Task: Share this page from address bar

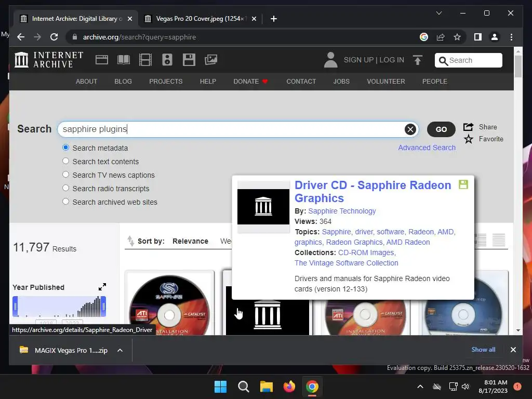Action: tap(441, 37)
